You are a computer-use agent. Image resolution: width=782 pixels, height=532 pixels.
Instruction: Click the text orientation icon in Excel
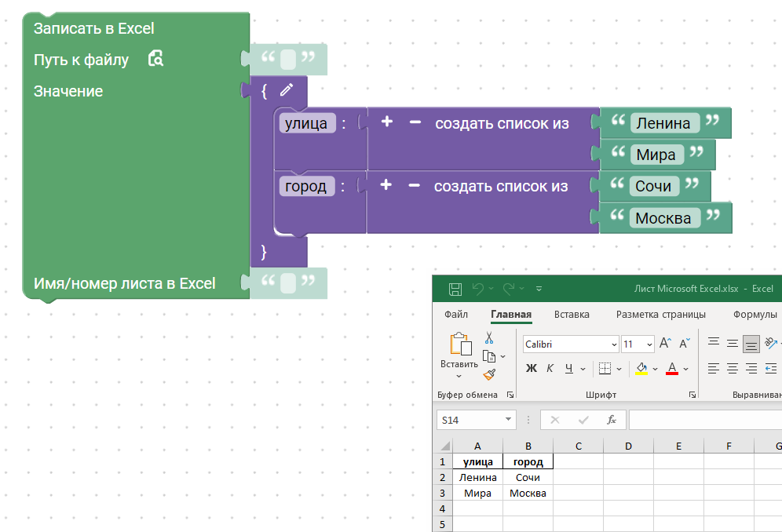tap(770, 343)
